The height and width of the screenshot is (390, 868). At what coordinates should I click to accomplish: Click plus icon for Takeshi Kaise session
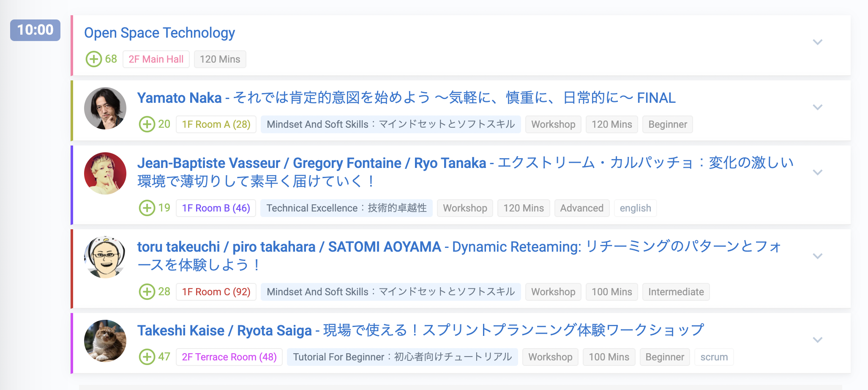[147, 357]
